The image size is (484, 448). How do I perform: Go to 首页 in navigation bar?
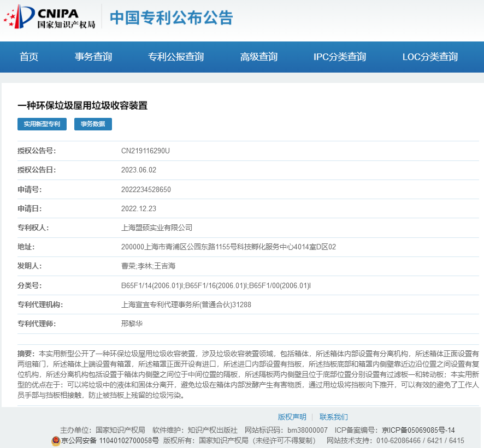tap(29, 57)
